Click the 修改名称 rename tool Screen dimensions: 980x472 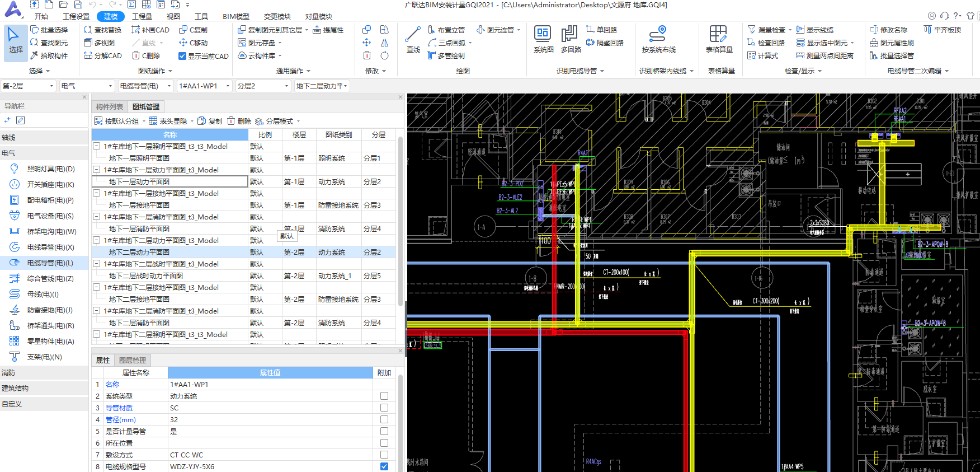tap(889, 30)
